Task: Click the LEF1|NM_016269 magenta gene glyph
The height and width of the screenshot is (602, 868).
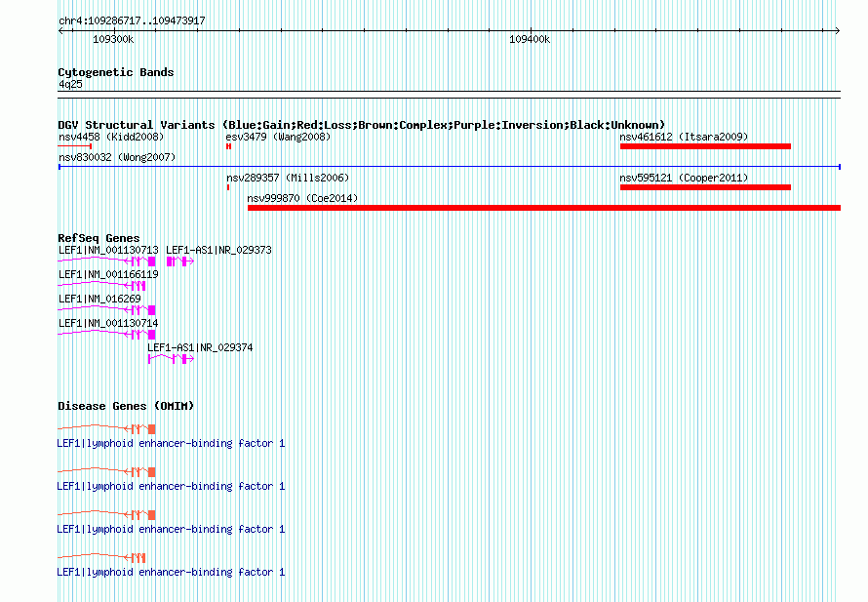Action: coord(107,309)
